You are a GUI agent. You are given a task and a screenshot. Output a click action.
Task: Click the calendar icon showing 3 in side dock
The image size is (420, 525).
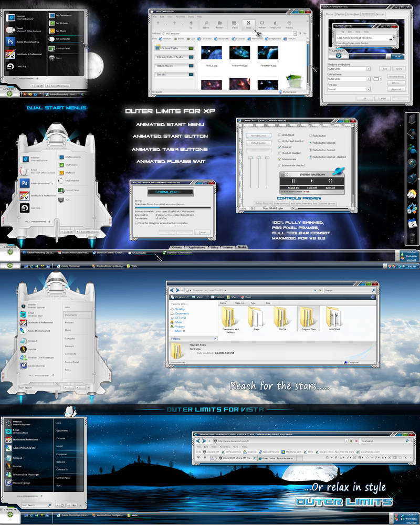[412, 223]
